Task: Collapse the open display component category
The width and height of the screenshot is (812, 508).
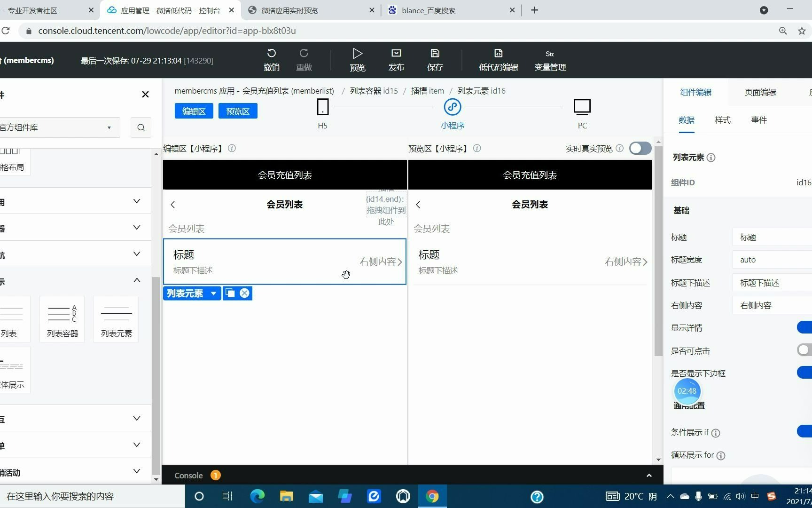Action: coord(137,280)
